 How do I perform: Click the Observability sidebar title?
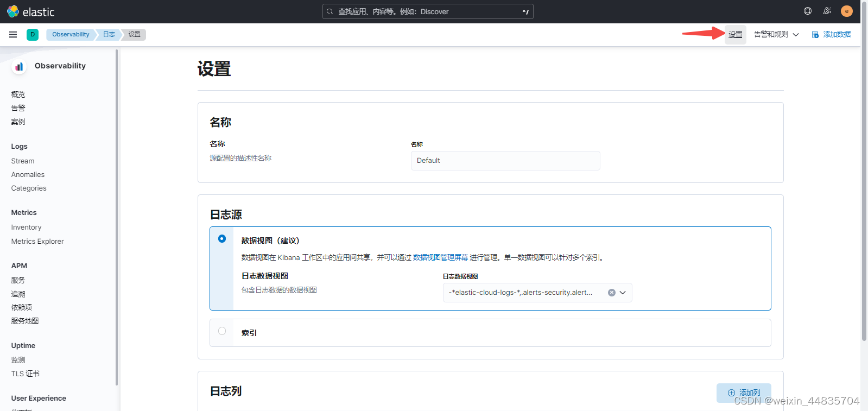(x=60, y=66)
